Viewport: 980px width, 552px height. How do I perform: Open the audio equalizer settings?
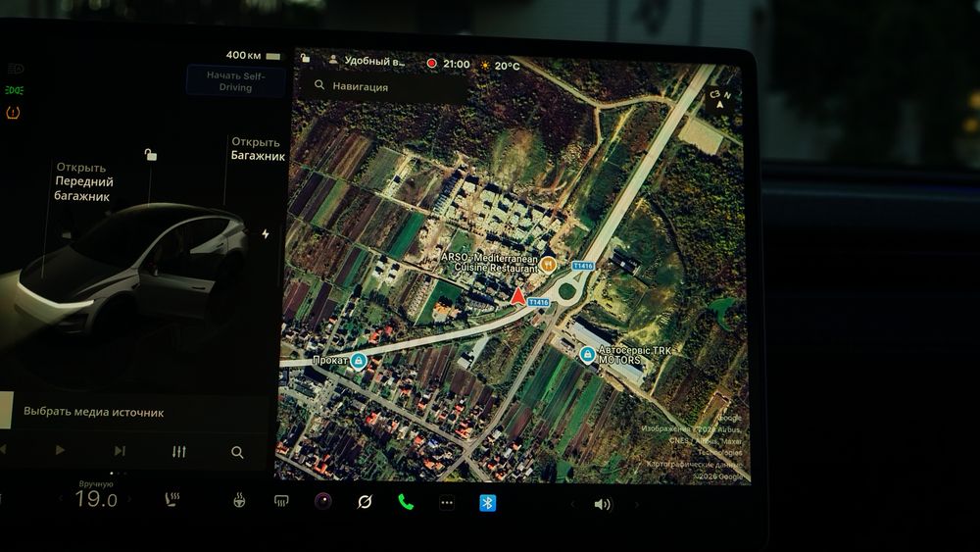178,451
